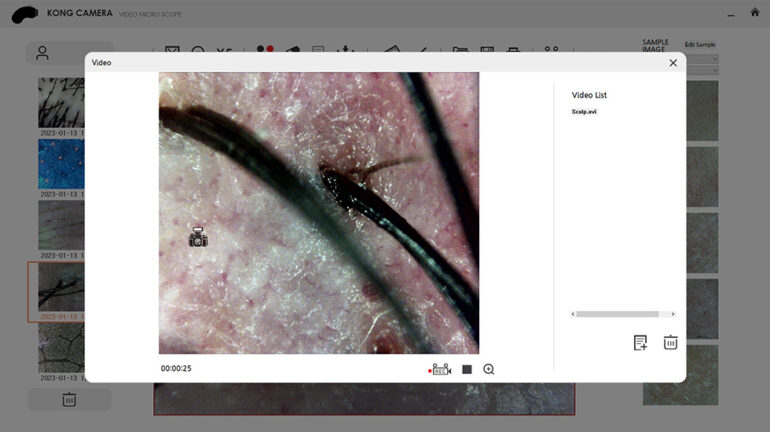Viewport: 770px width, 432px height.
Task: Select the red-outlined hair thumbnail
Action: [58, 291]
